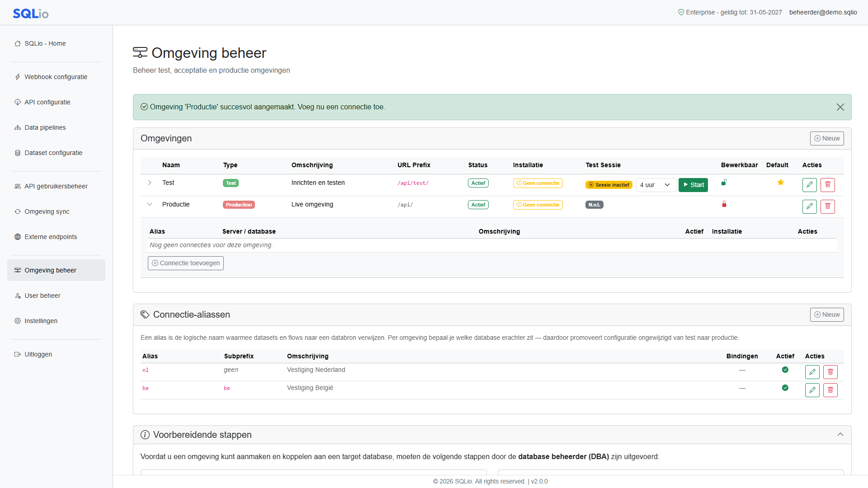The image size is (868, 488).
Task: Go to User beheer
Action: pyautogui.click(x=56, y=296)
